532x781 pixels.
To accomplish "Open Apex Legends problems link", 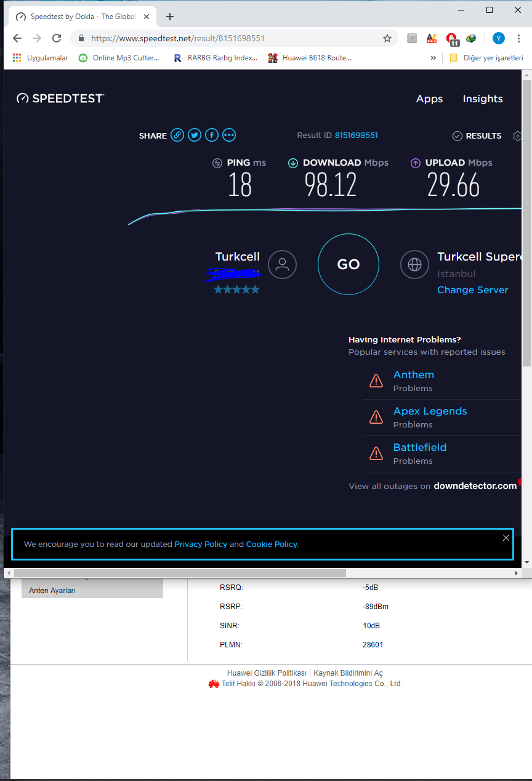I will (x=430, y=411).
